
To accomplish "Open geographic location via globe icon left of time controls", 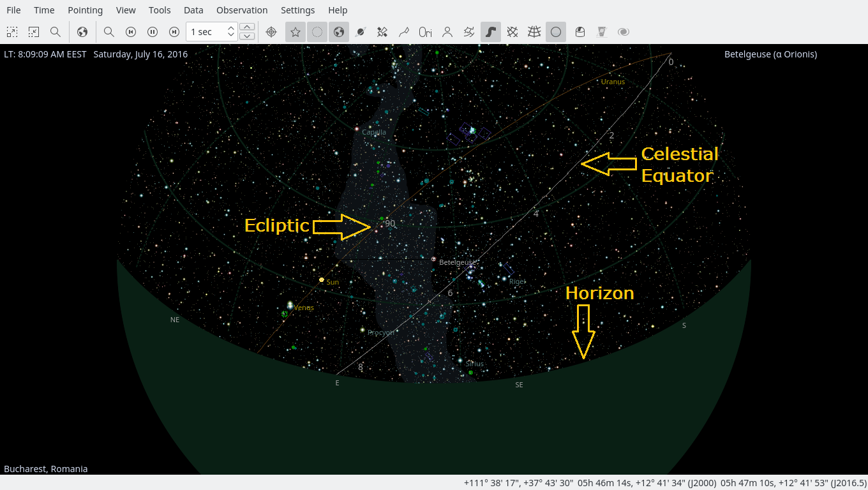I will [x=82, y=32].
